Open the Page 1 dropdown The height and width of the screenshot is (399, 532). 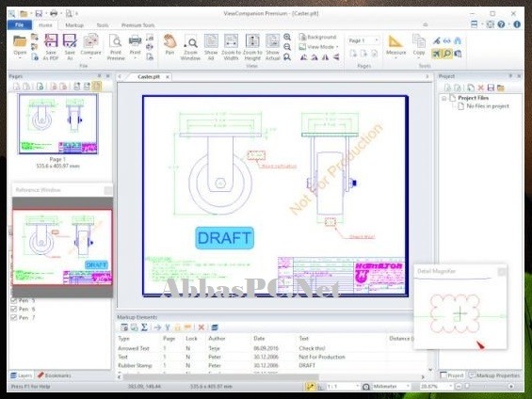click(x=363, y=40)
